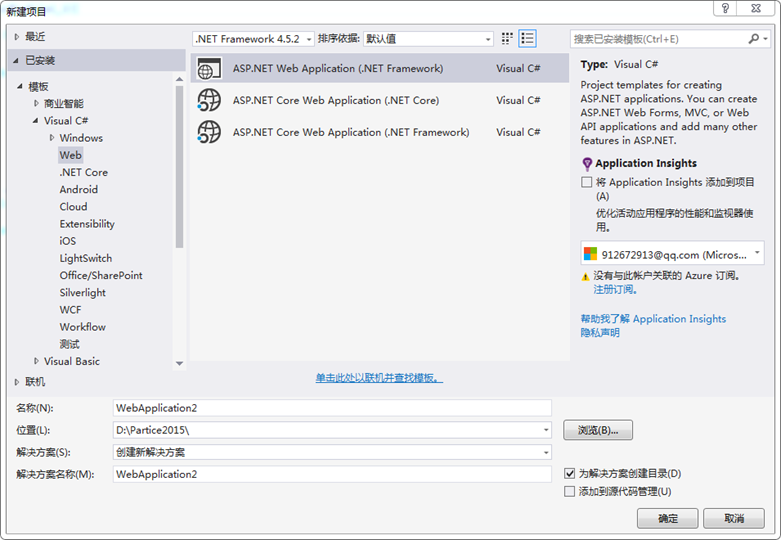
Task: Select the LightSwitch category
Action: point(86,258)
